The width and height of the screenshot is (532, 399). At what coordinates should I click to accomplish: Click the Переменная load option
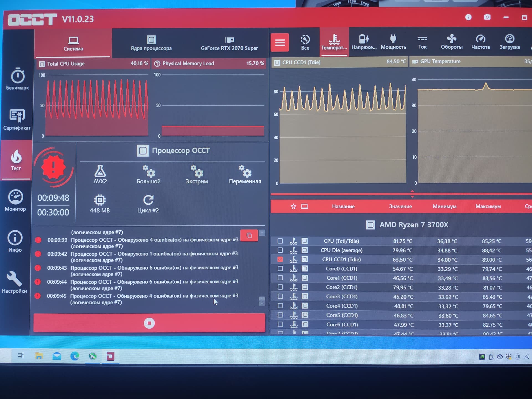click(245, 175)
